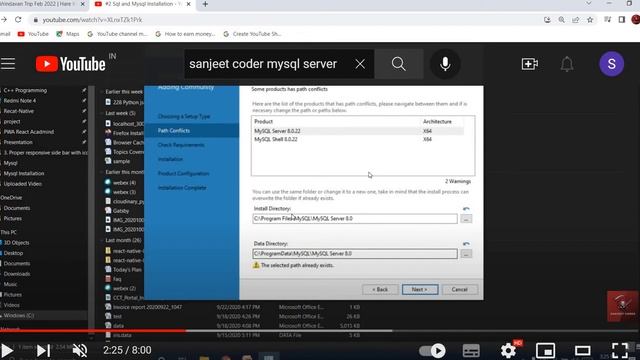Turn on subtitles captions

[x=471, y=351]
